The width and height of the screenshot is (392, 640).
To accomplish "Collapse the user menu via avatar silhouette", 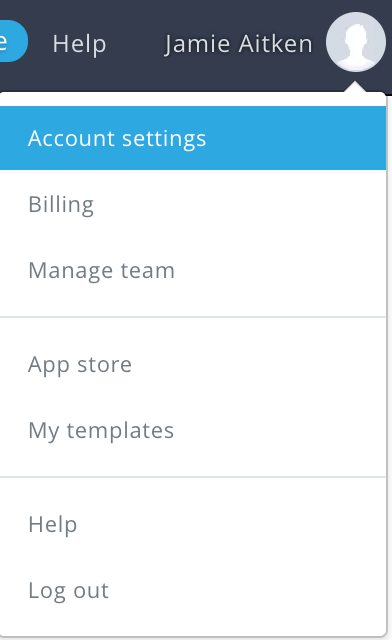I will [356, 42].
